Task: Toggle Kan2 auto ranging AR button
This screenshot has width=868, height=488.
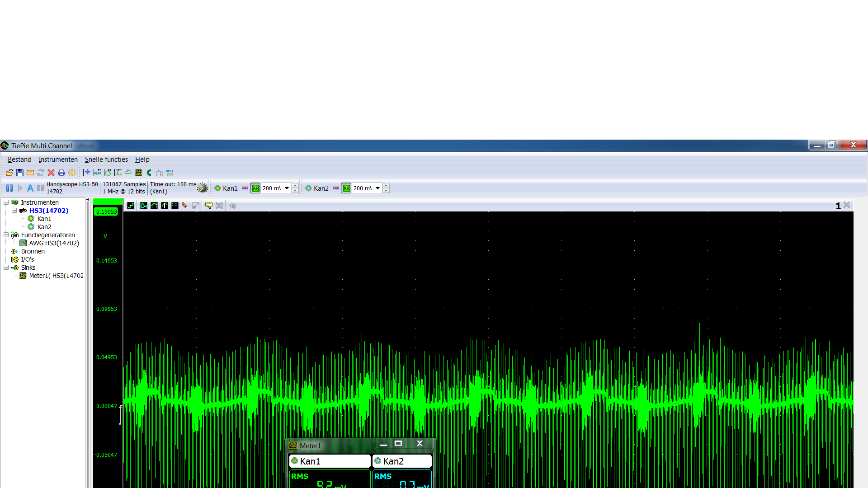Action: (x=346, y=188)
